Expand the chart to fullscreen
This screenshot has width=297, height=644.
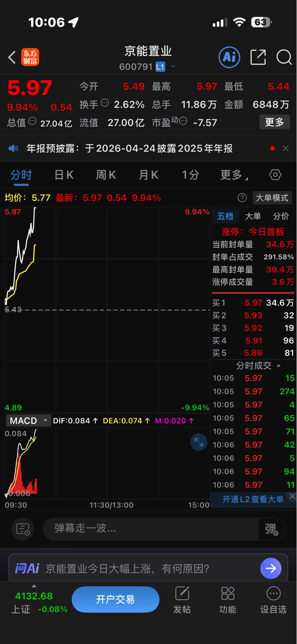point(199,442)
